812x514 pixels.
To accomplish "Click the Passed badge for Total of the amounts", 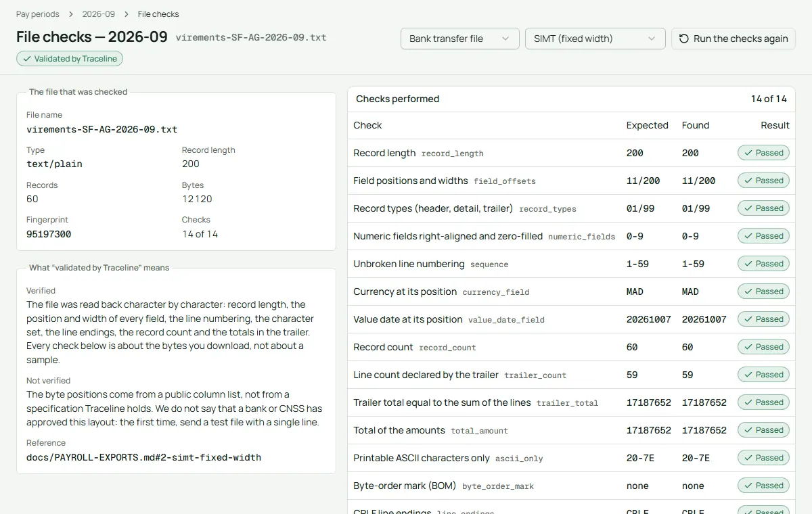I will (x=763, y=430).
